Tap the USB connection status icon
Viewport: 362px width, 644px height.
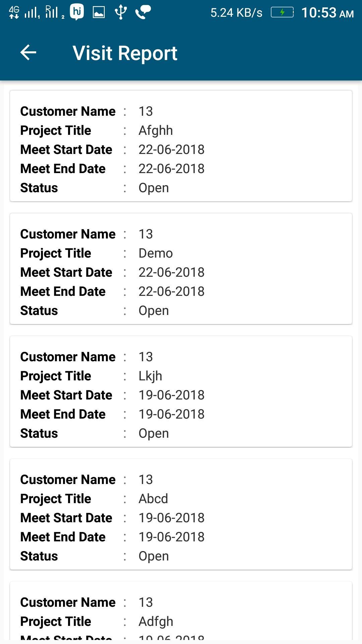(121, 13)
